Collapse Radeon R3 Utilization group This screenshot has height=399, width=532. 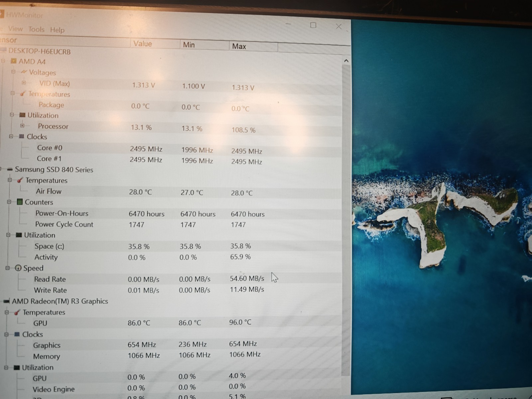point(6,367)
